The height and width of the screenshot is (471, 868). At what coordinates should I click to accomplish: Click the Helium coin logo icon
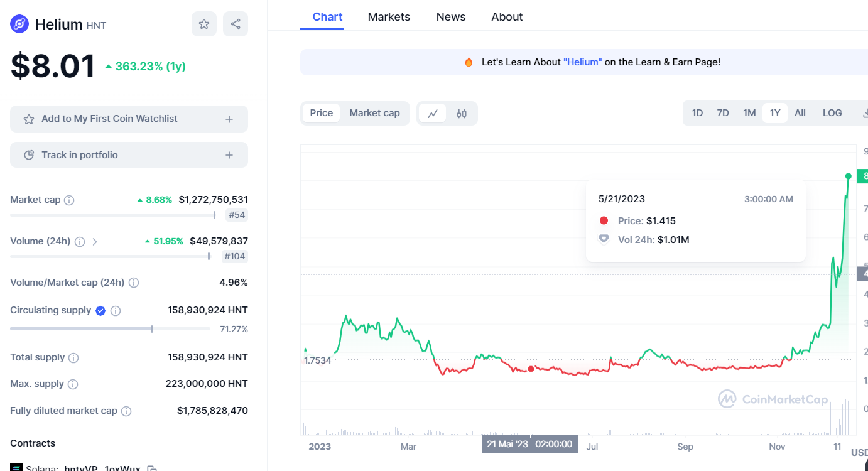[x=19, y=24]
